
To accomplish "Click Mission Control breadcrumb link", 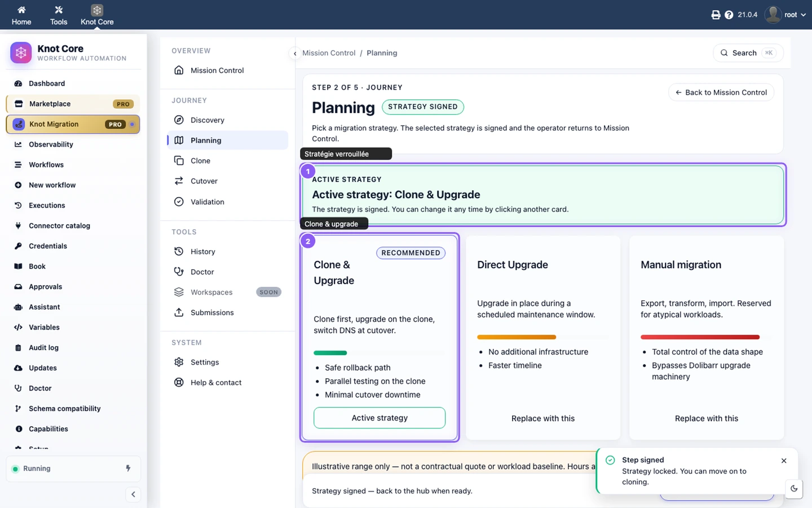I will (329, 53).
